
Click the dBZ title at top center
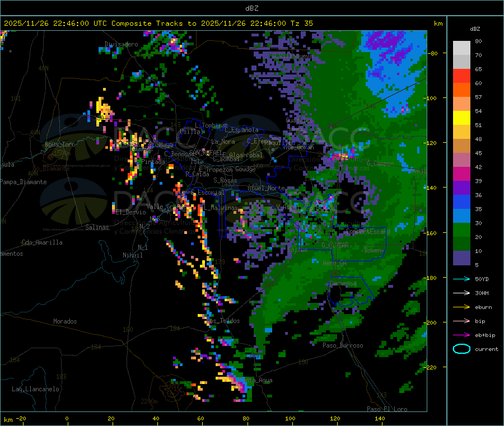(x=251, y=8)
